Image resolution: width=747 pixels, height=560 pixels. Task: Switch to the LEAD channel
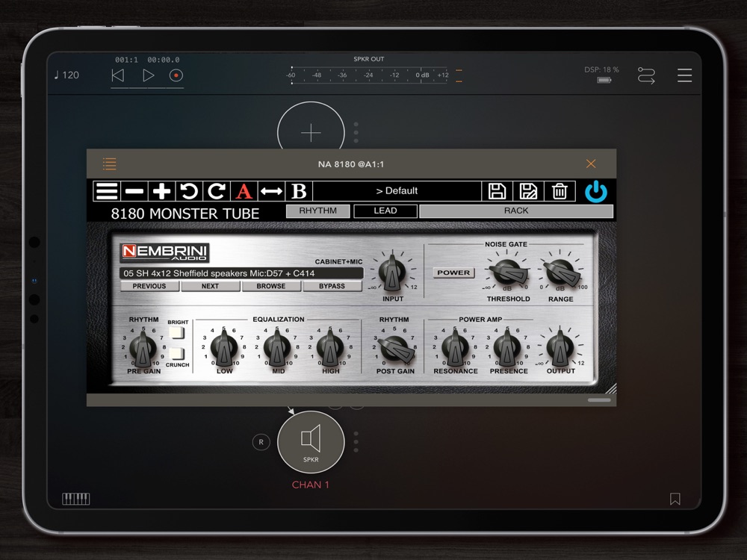pos(385,211)
